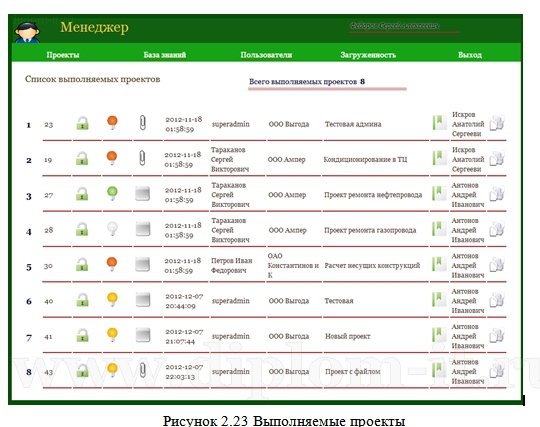This screenshot has width=540, height=427.
Task: Click the copy documents icon for project 23
Action: (x=497, y=123)
